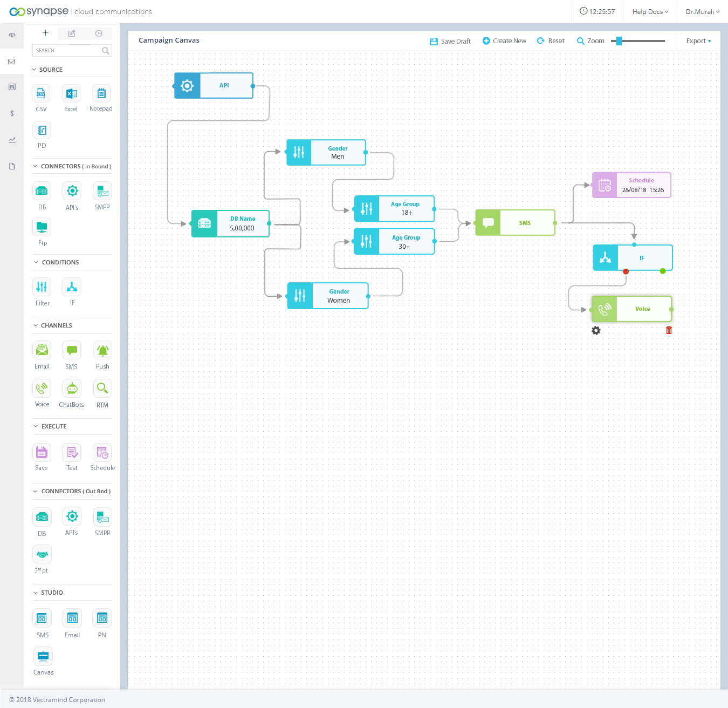Screen dimensions: 728x708
Task: Open Voice node settings gear
Action: tap(596, 330)
